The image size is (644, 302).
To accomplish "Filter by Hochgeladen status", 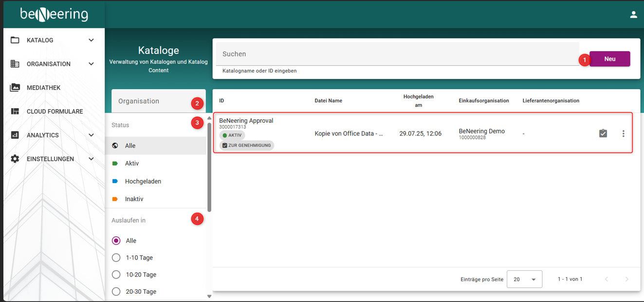I will (143, 181).
